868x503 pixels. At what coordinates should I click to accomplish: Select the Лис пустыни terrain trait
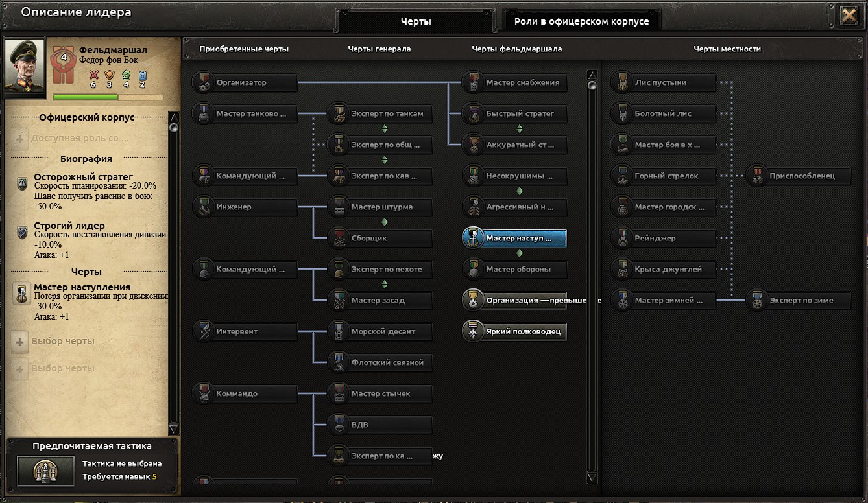664,82
